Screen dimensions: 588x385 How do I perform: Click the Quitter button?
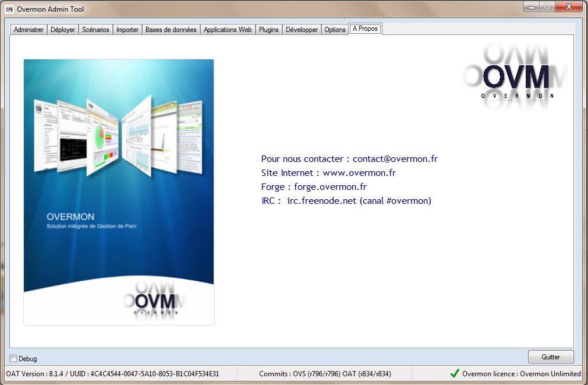[551, 357]
